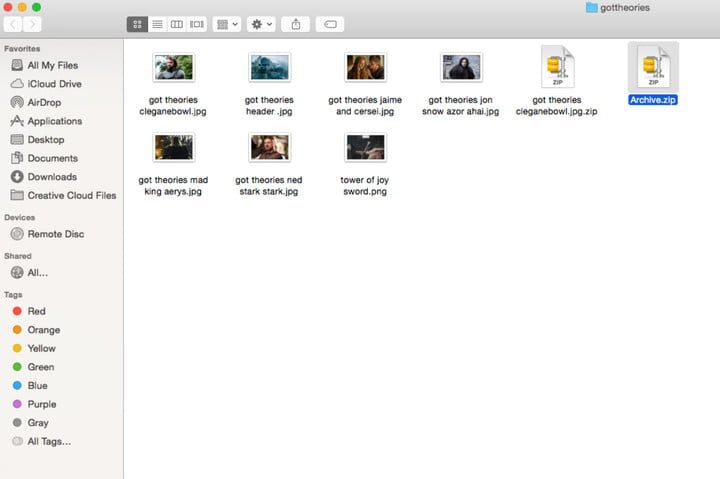This screenshot has width=720, height=479.
Task: Click the Share button in toolbar
Action: pyautogui.click(x=296, y=24)
